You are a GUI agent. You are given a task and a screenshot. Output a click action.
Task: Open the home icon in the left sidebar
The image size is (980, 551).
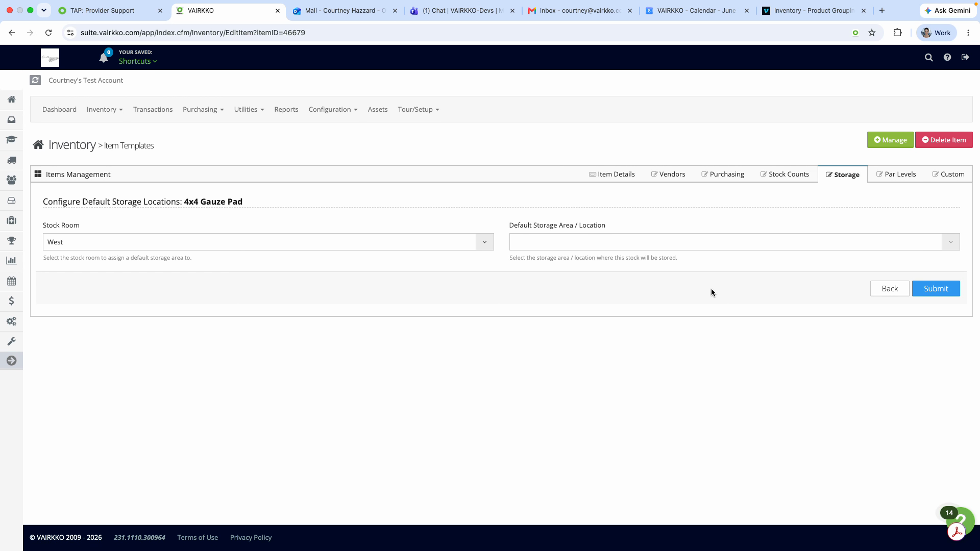[x=11, y=99]
